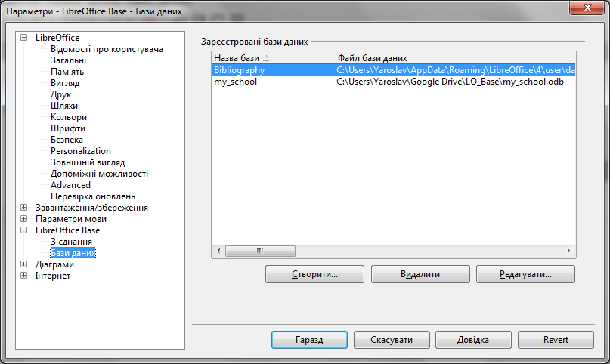This screenshot has height=364, width=610.
Task: Open Зовнішній вигляд options page
Action: pos(88,162)
